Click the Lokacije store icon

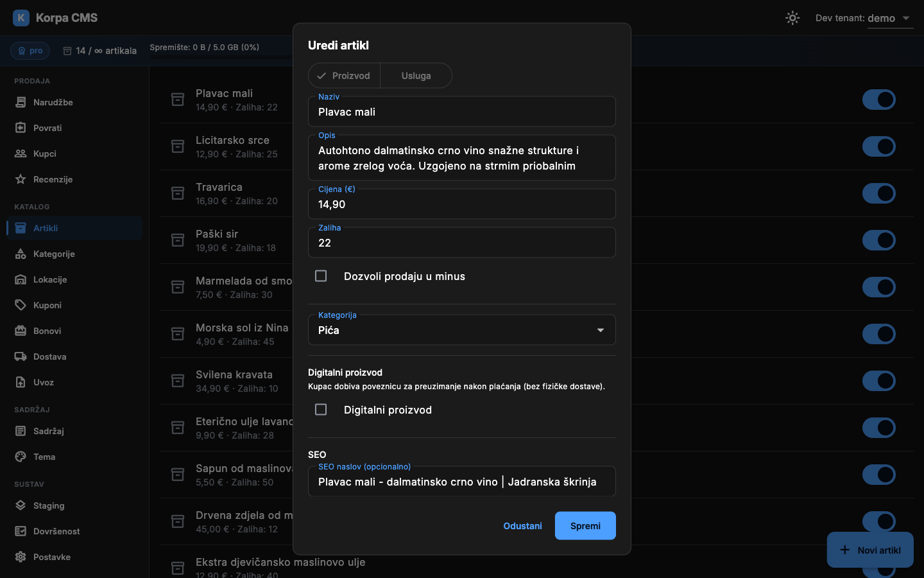pos(21,279)
